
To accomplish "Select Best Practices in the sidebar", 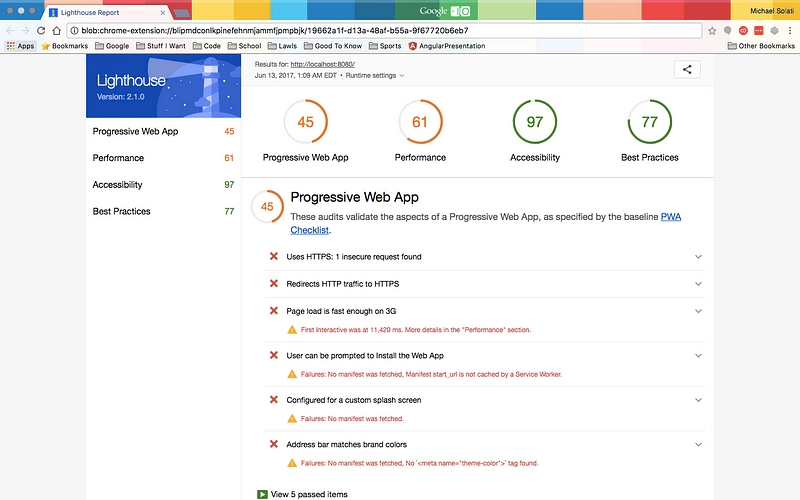I will (x=163, y=211).
